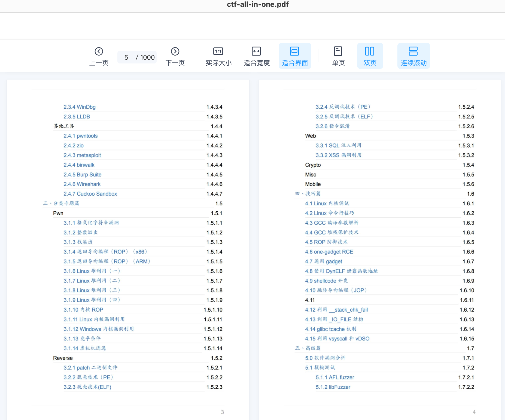Click the 其他工具 heading
The width and height of the screenshot is (505, 420).
coord(64,126)
